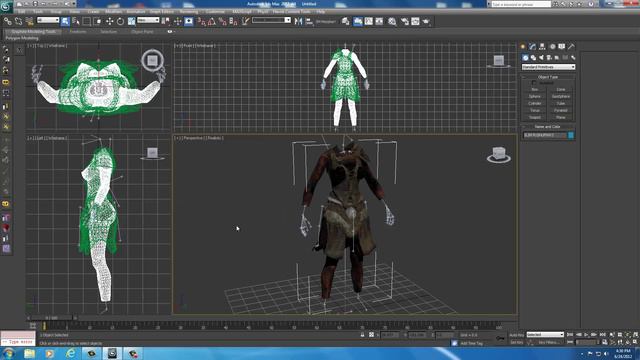Click the Cylinder primitive button
Viewport: 640px width, 360px height.
click(535, 103)
